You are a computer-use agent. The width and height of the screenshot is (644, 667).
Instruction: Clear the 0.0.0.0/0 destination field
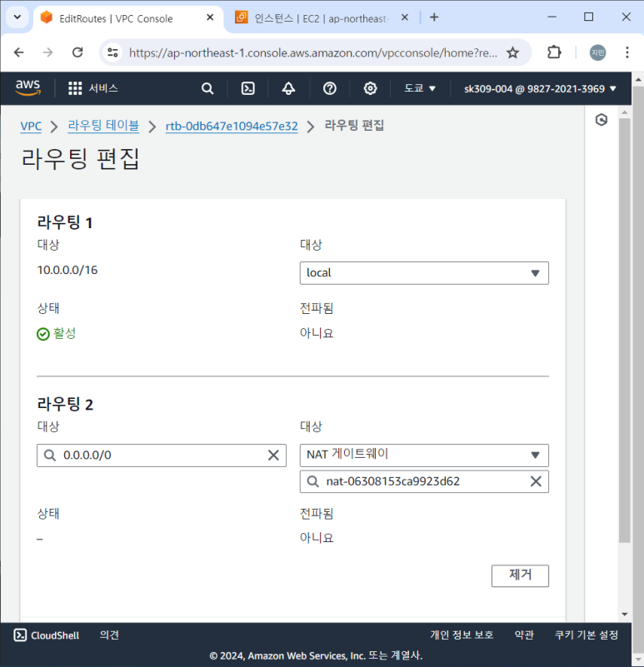273,455
